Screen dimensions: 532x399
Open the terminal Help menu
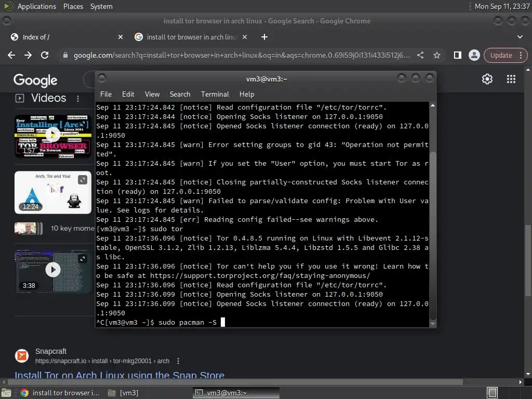(247, 95)
